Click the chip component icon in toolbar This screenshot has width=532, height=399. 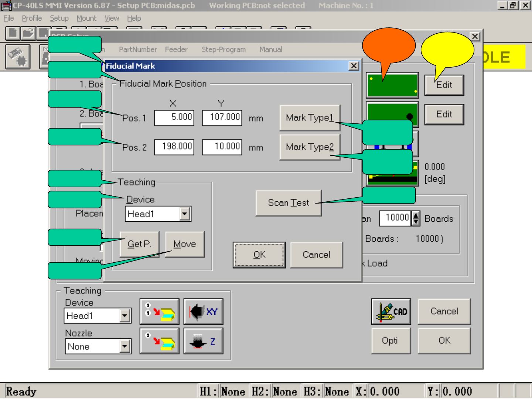[18, 57]
